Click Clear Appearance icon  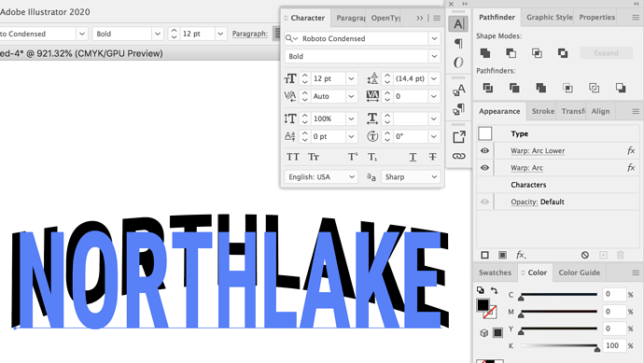[585, 255]
